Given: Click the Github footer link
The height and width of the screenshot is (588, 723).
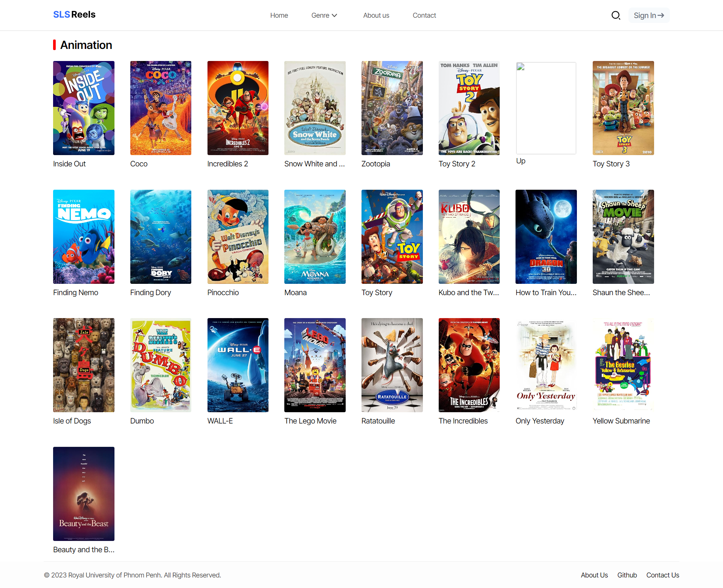Looking at the screenshot, I should point(627,575).
